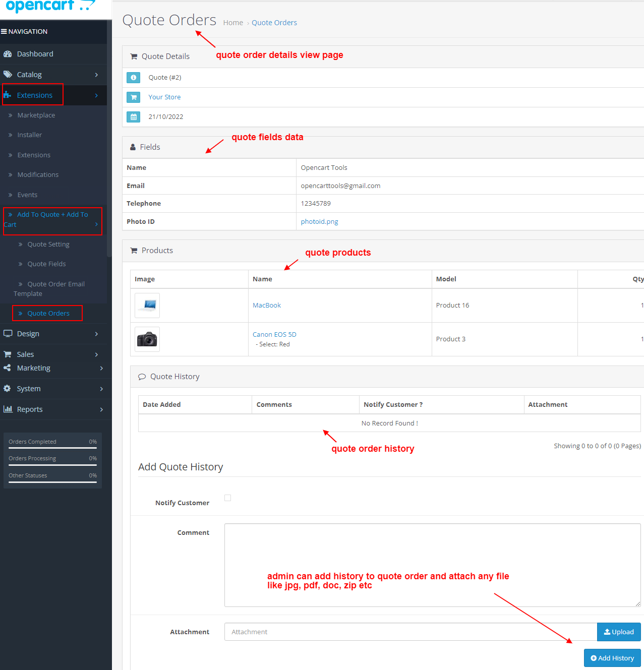Viewport: 644px width, 670px height.
Task: Click the info icon beside Quote (#2)
Action: point(133,78)
